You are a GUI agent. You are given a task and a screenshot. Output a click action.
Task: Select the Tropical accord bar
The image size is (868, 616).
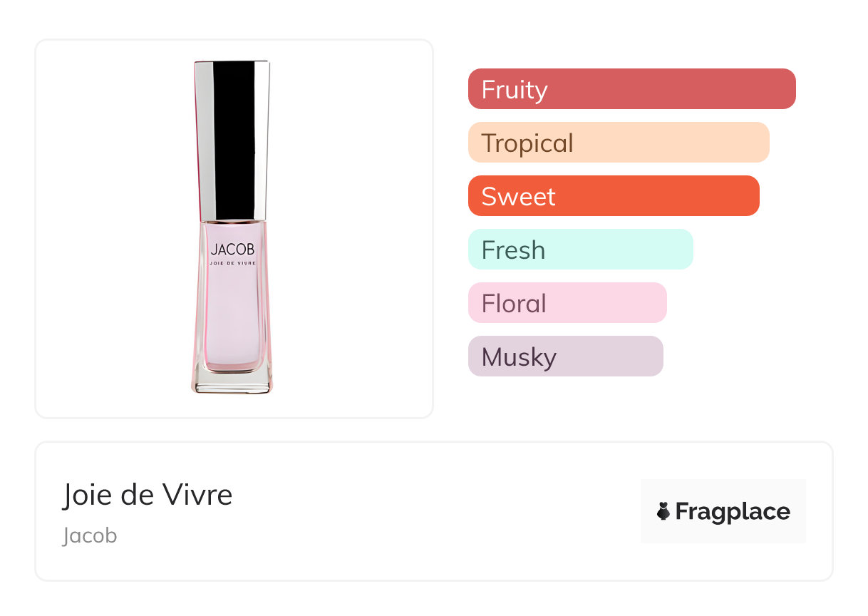[x=619, y=143]
